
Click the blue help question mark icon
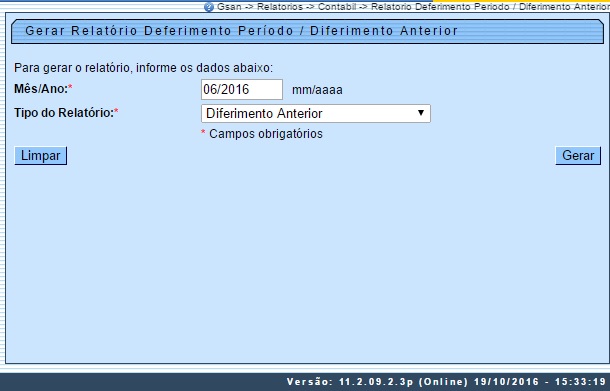point(209,7)
